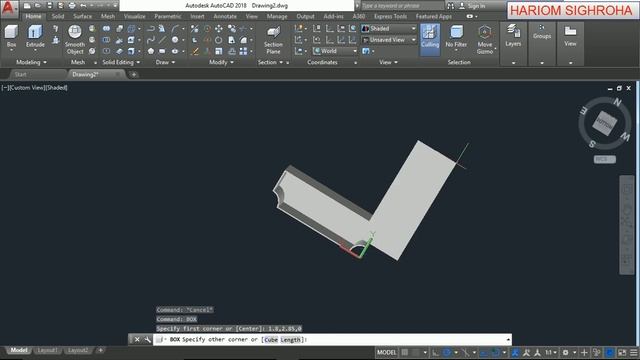Close the command line with X icon
The height and width of the screenshot is (360, 640).
pyautogui.click(x=137, y=340)
